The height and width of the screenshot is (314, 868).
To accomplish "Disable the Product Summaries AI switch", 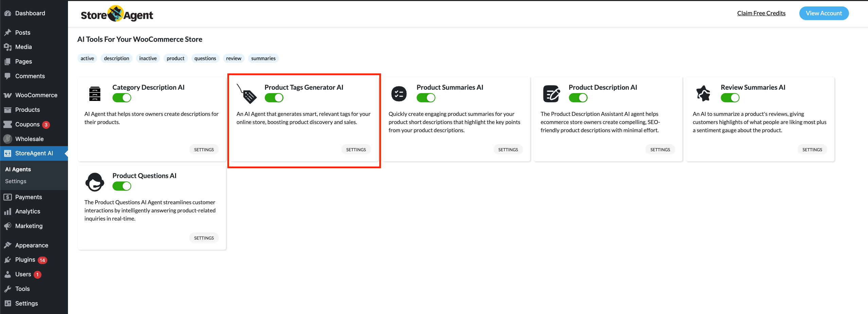I will click(426, 98).
